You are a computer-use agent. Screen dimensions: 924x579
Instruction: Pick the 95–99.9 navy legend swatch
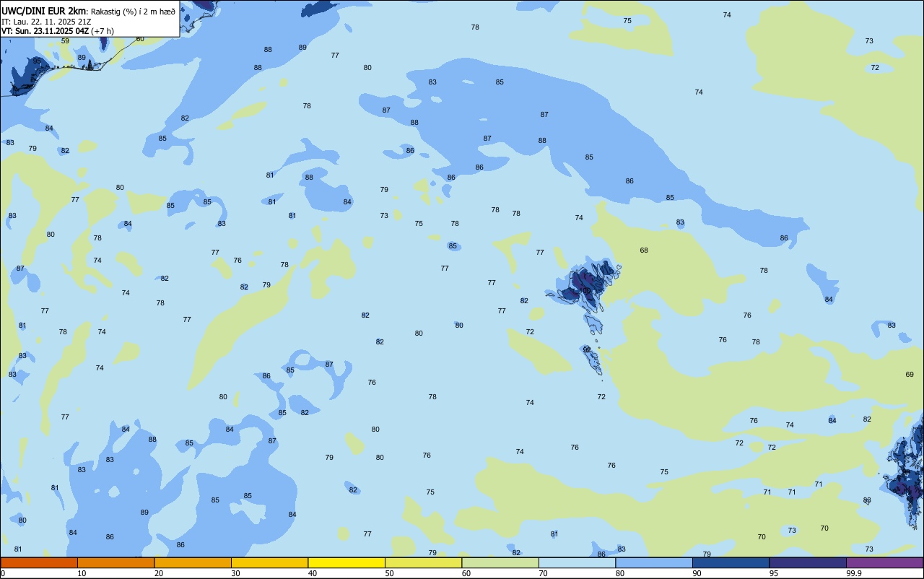[x=808, y=562]
